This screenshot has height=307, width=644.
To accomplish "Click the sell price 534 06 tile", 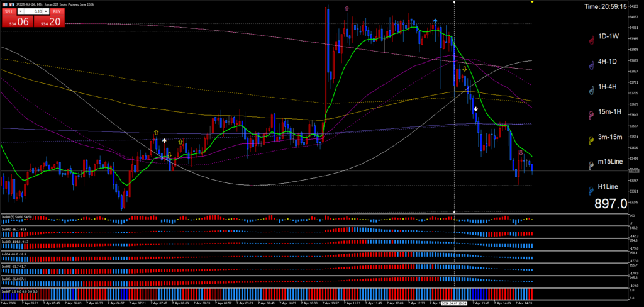I will 17,22.
